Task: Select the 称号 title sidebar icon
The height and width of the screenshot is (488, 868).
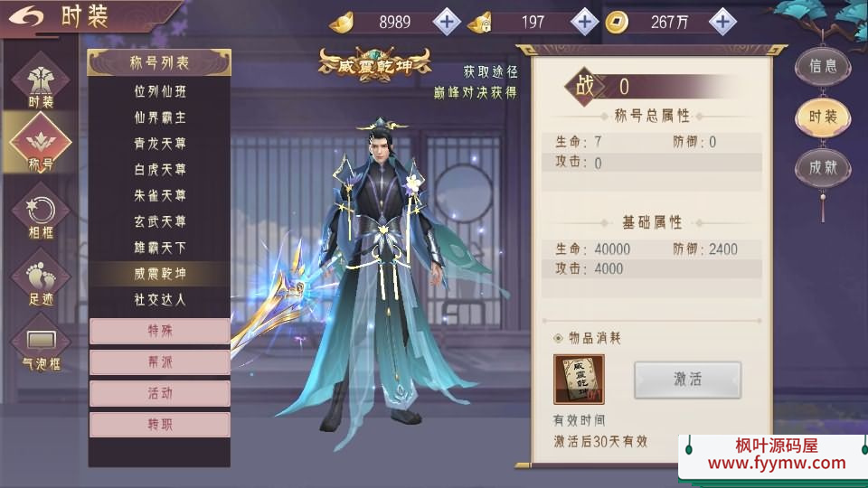Action: (x=41, y=144)
